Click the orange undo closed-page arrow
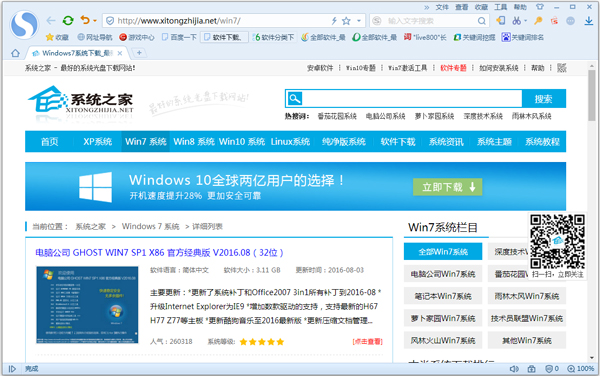This screenshot has width=600, height=376. [85, 20]
